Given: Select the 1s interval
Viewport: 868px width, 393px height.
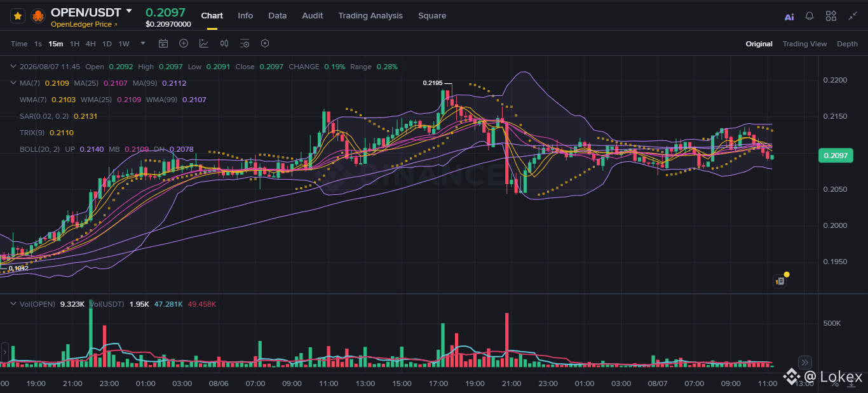Looking at the screenshot, I should click(x=38, y=44).
